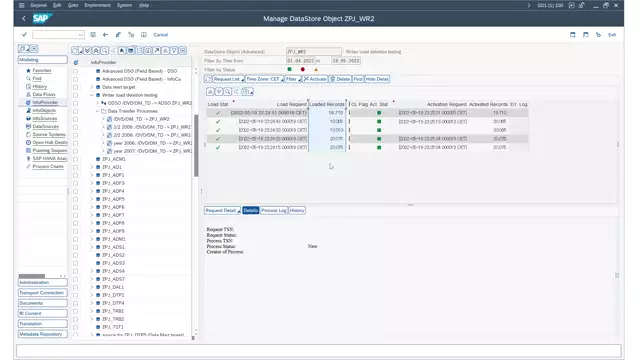Click the green checkmark Enter icon
Image resolution: width=640 pixels, height=360 pixels.
24,35
